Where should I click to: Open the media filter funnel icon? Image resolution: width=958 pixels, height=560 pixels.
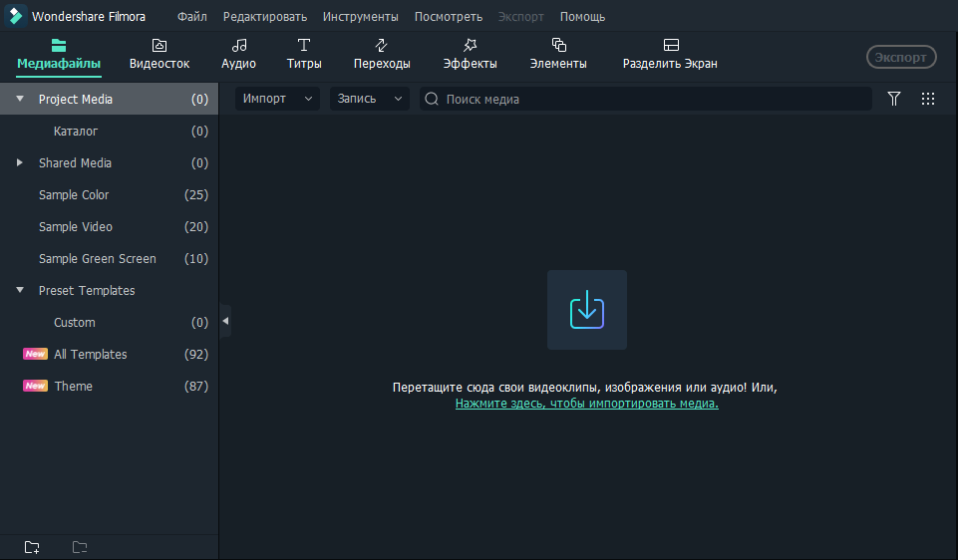click(x=894, y=99)
